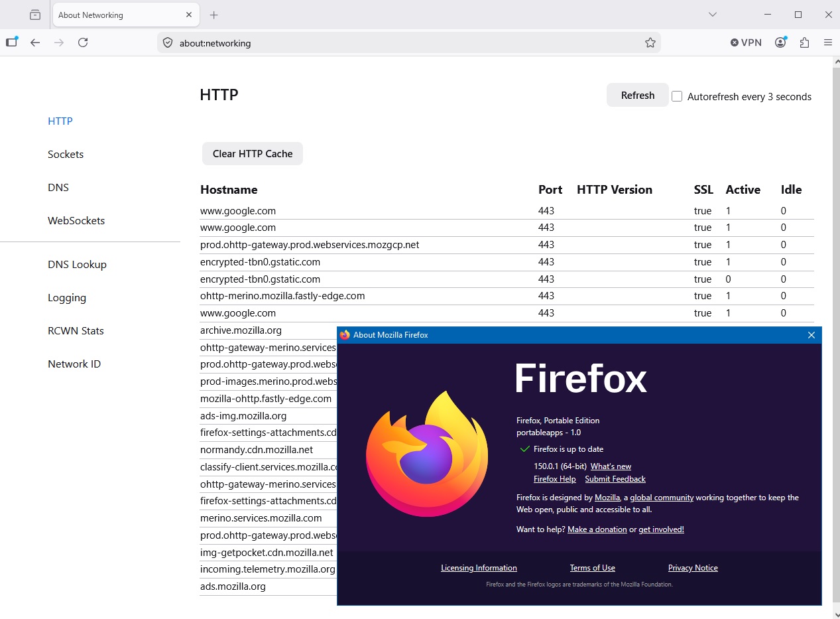This screenshot has width=840, height=619.
Task: Reload the page with reload icon
Action: [83, 42]
